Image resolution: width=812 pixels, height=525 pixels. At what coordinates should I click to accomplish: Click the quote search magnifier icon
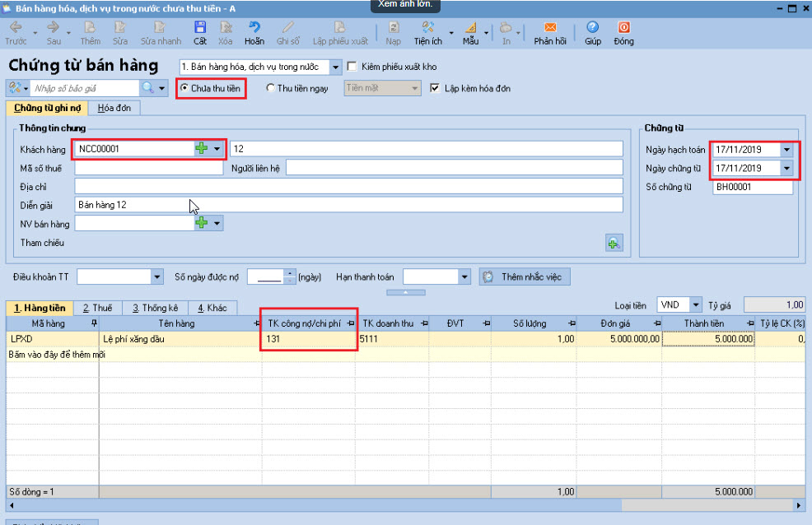click(148, 88)
